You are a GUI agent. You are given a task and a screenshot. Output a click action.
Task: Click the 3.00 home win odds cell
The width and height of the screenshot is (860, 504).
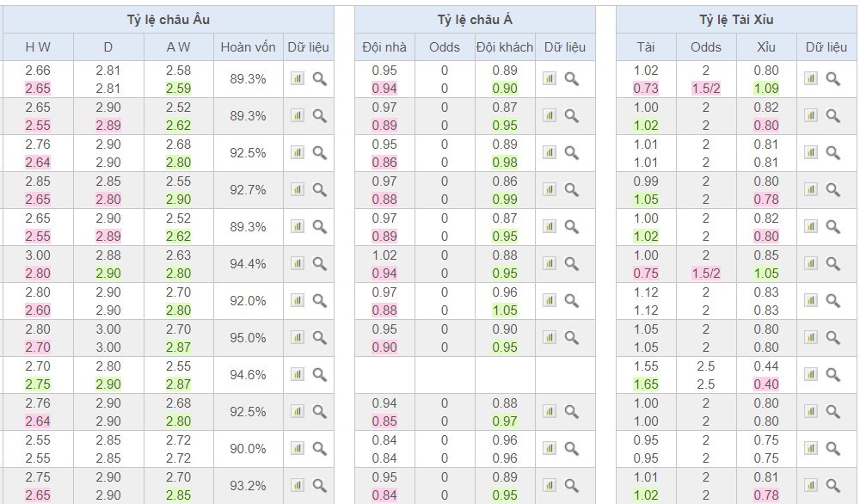[x=37, y=255]
